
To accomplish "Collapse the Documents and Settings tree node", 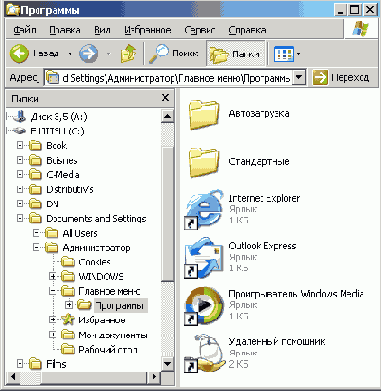I will click(20, 218).
